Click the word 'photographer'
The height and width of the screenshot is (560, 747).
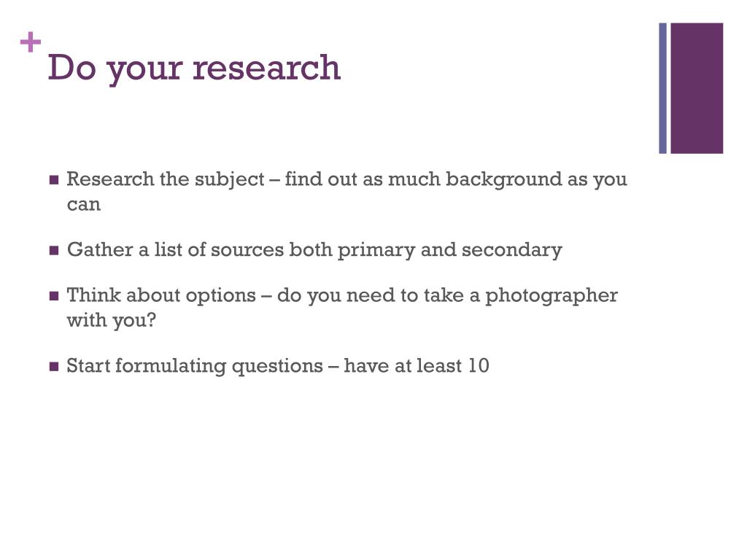pyautogui.click(x=551, y=296)
